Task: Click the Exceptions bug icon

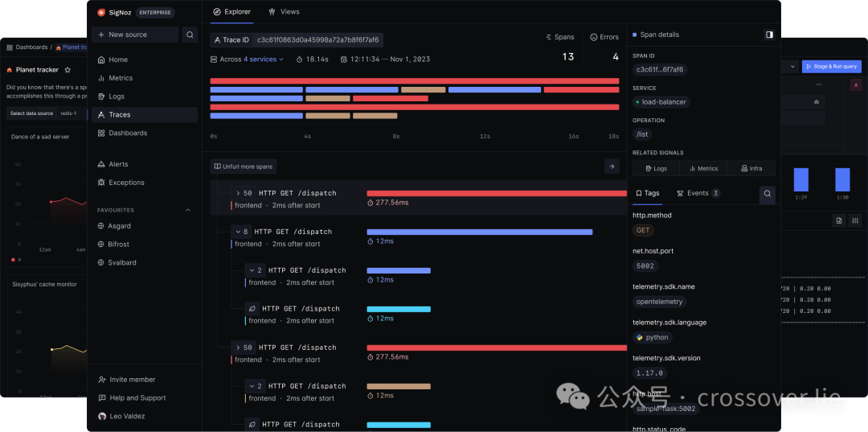Action: 100,183
